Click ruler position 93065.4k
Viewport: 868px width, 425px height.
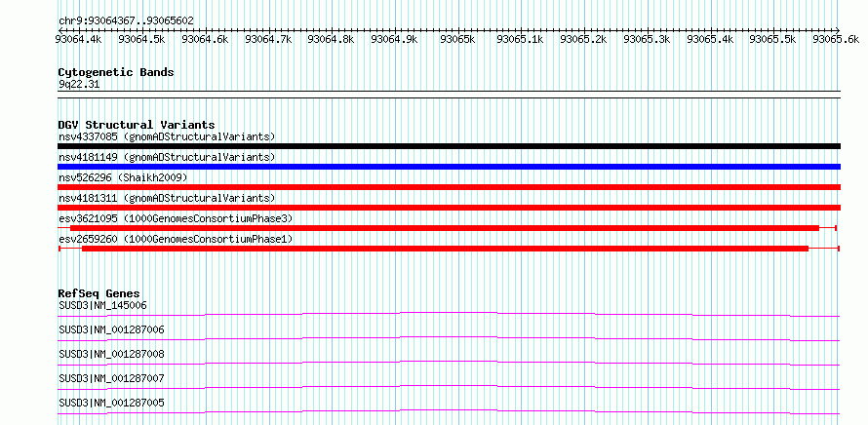710,39
